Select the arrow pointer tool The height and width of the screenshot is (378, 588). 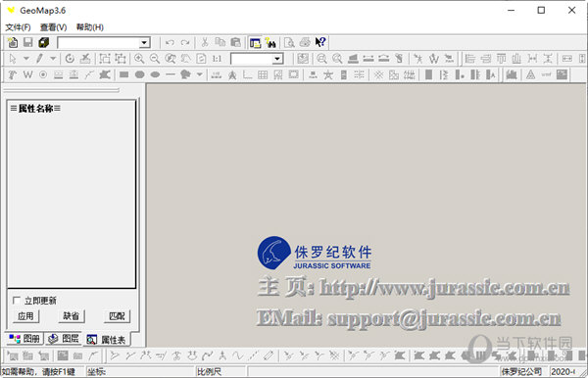[x=13, y=59]
